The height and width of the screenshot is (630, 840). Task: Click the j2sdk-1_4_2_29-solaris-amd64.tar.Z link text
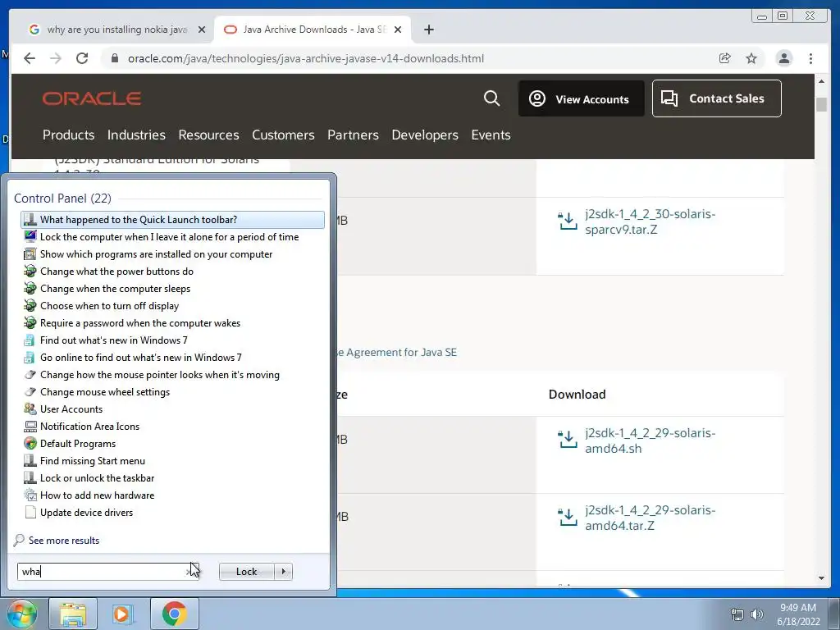(650, 518)
